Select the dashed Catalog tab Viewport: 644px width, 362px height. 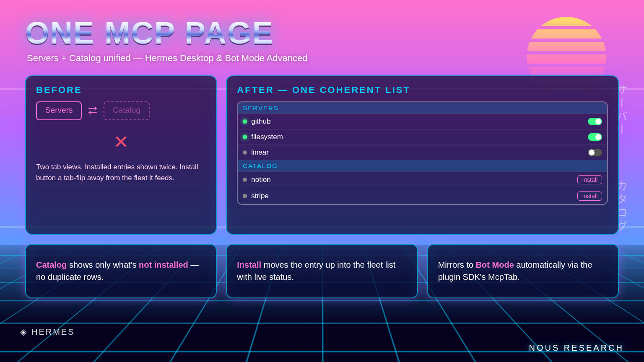(127, 111)
